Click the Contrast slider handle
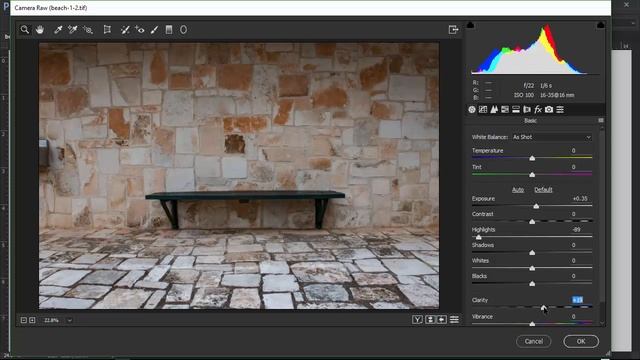Viewport: 640px width, 360px height. [532, 222]
